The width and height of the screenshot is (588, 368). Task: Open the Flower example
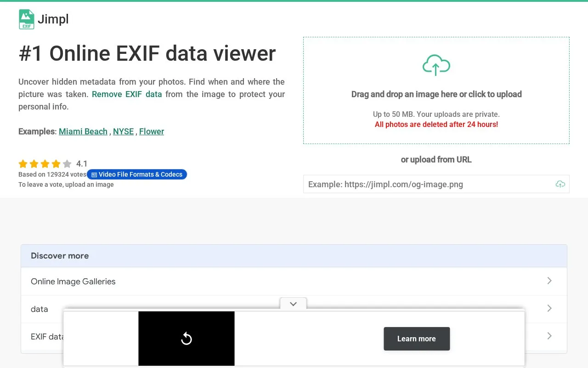point(152,132)
